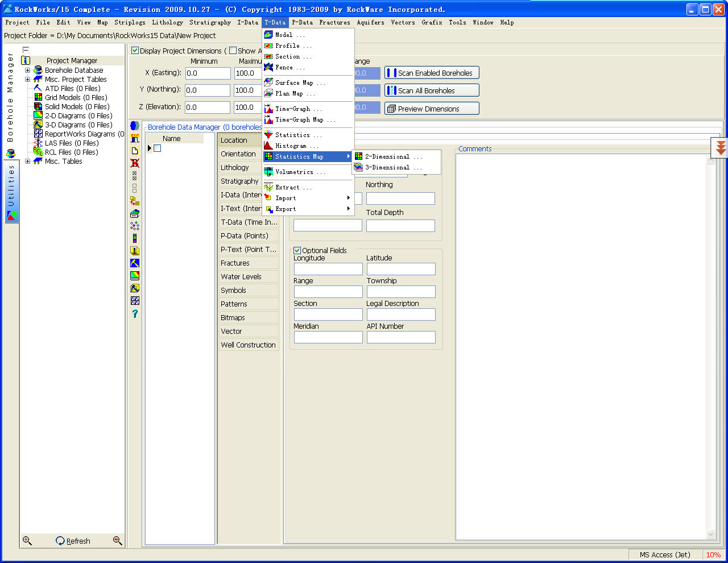This screenshot has width=728, height=563.
Task: Click the delete borehole red X icon
Action: [135, 163]
